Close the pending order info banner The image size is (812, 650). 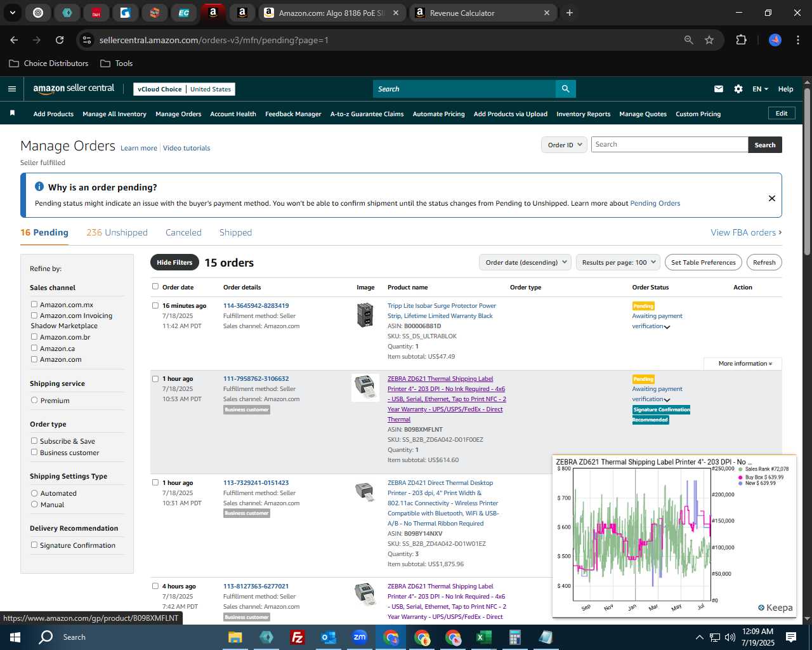pyautogui.click(x=772, y=198)
